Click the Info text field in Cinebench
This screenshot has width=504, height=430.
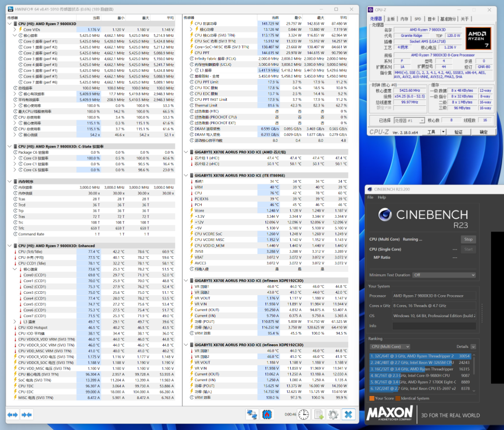[434, 326]
